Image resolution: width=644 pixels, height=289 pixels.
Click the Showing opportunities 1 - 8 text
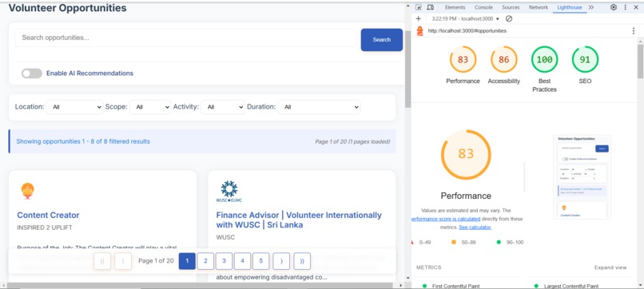tap(83, 141)
